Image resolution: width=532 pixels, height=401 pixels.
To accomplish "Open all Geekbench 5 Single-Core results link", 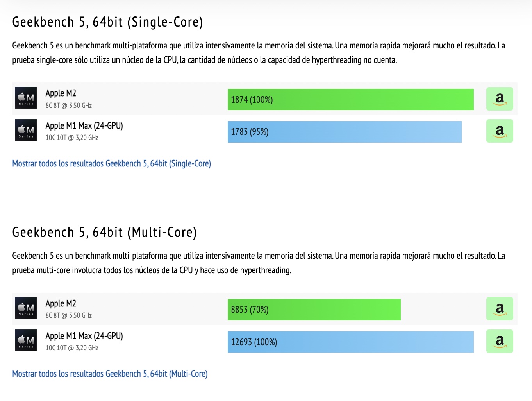I will (x=112, y=163).
